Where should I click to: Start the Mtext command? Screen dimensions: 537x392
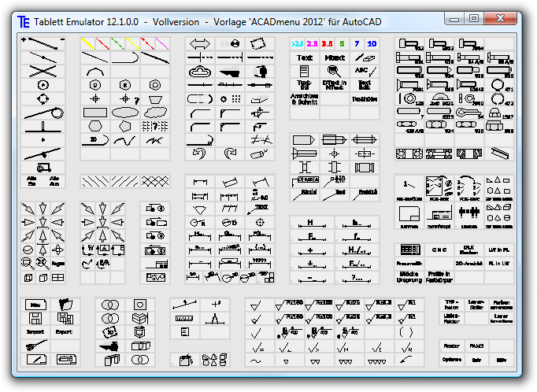[335, 57]
